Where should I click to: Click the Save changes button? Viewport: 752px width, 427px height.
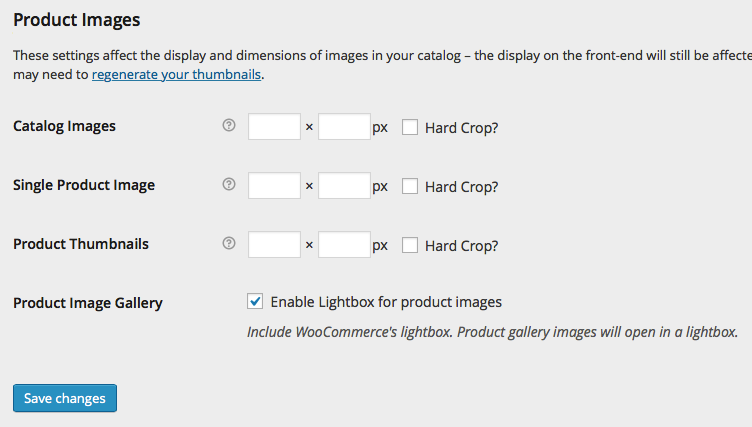pos(65,398)
